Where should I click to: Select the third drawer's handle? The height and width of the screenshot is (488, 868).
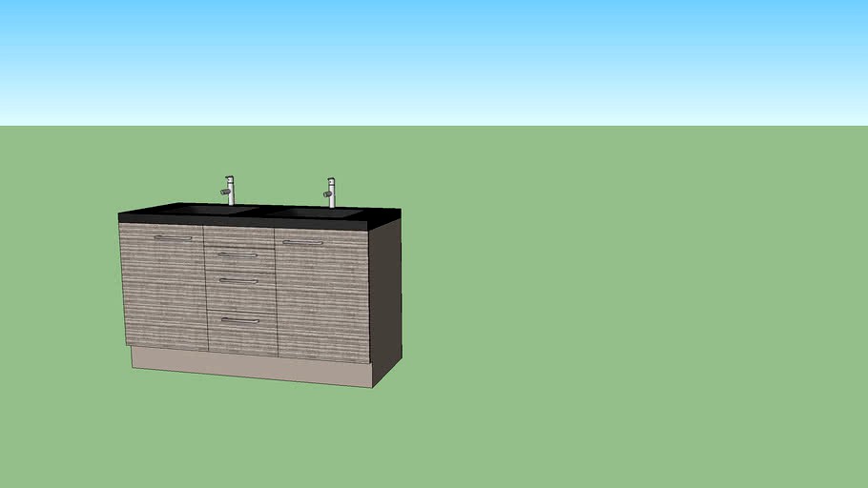tap(238, 280)
